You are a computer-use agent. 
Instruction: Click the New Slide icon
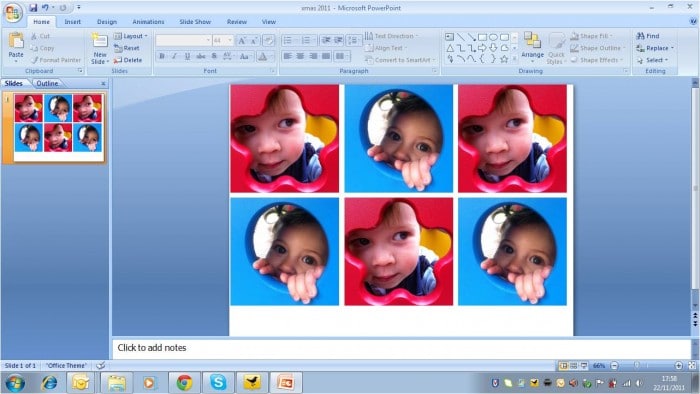[100, 41]
